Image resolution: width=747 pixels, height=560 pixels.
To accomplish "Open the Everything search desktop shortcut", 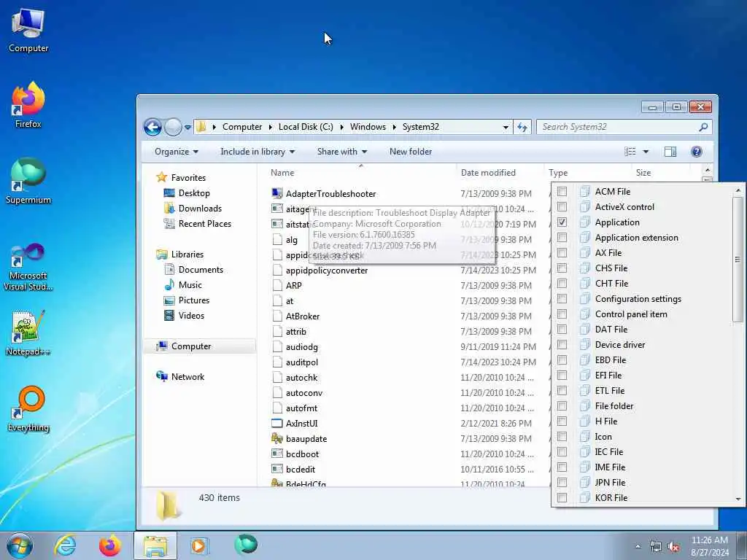I will [x=28, y=408].
